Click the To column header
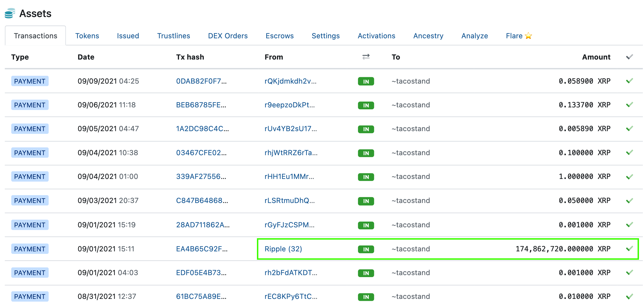The image size is (644, 307). pos(396,57)
